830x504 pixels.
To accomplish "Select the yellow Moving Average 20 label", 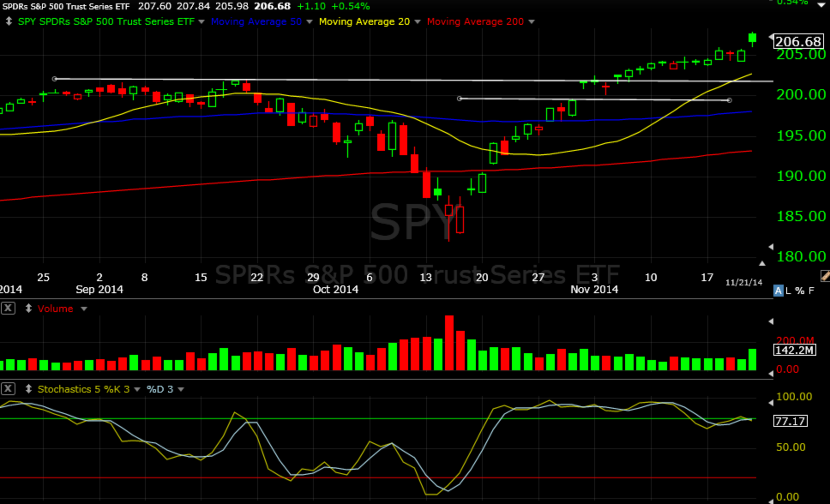I will click(364, 21).
